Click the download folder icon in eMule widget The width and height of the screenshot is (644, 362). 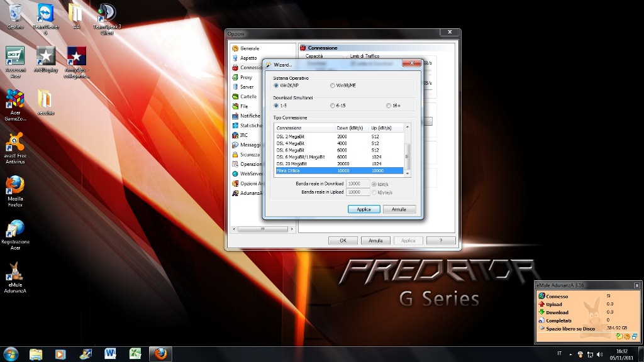point(619,337)
